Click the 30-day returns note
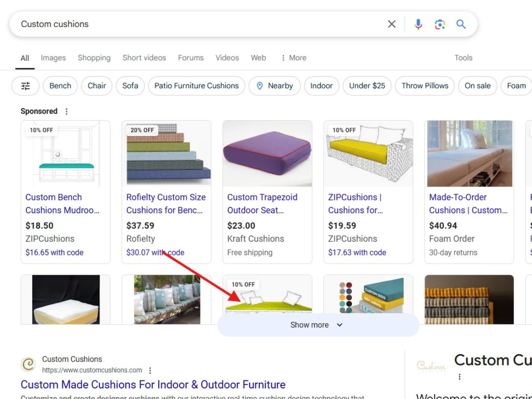 point(453,253)
